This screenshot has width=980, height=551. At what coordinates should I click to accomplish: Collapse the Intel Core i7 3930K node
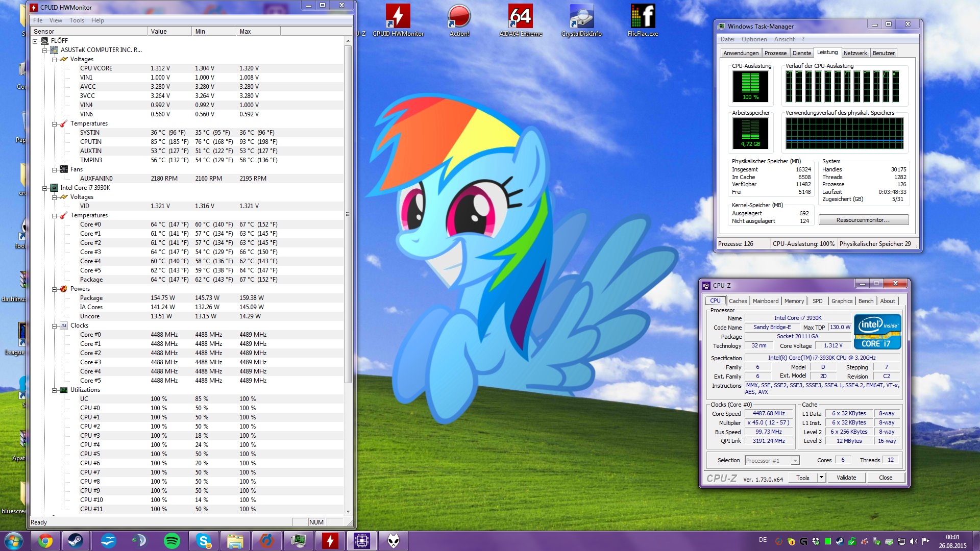(44, 188)
